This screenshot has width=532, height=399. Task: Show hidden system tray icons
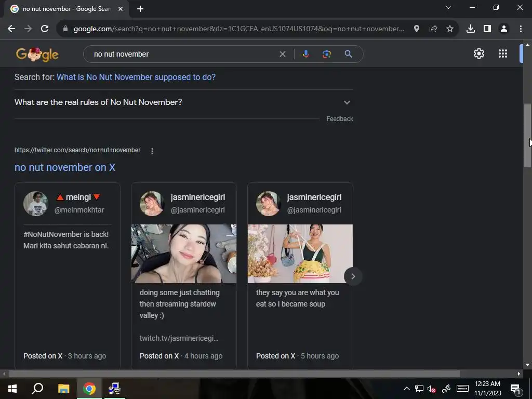tap(406, 389)
